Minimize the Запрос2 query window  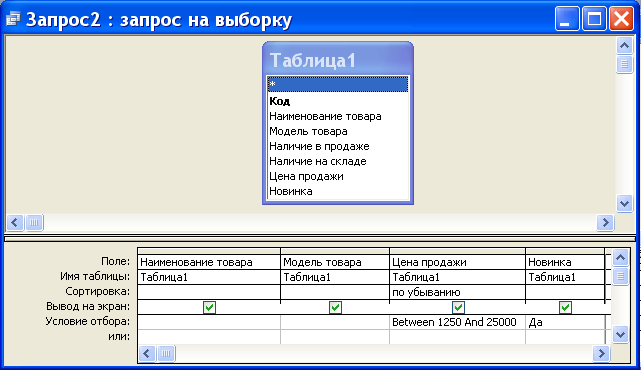[567, 19]
